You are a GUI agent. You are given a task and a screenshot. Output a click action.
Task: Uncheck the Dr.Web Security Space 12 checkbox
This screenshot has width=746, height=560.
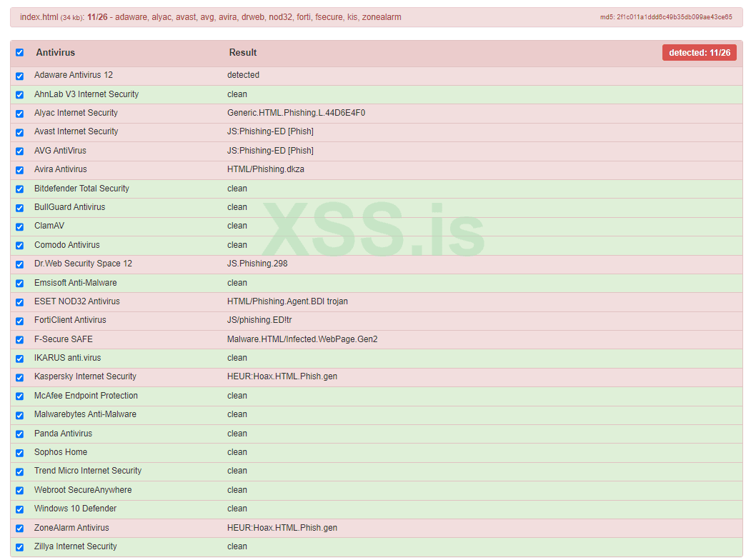coord(19,264)
